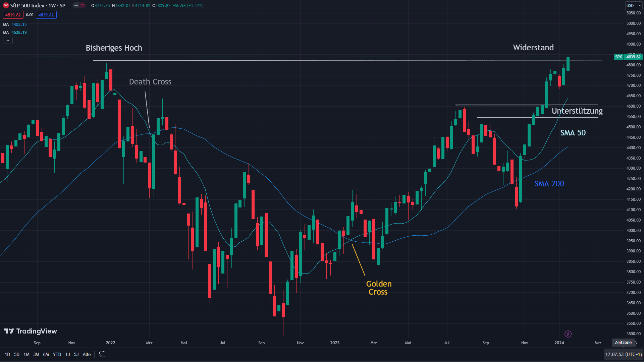Click the high value H4842.07 in header
Viewport: 644px width, 362px height.
(121, 6)
